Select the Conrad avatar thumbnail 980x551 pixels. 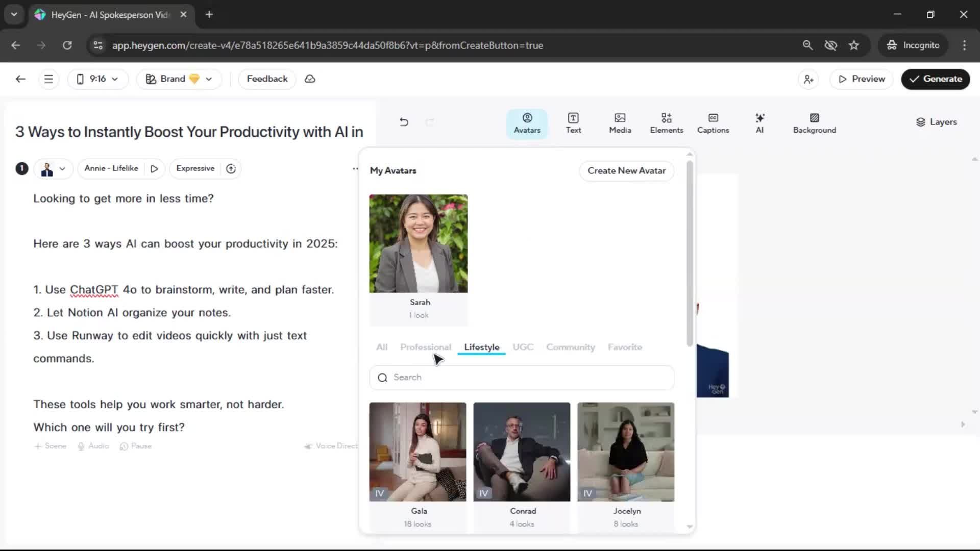522,452
